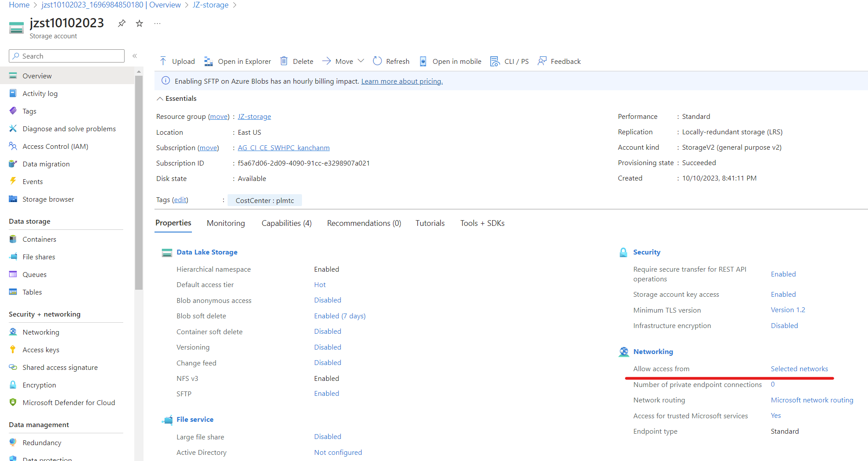Click Microsoft network routing link

tap(812, 400)
